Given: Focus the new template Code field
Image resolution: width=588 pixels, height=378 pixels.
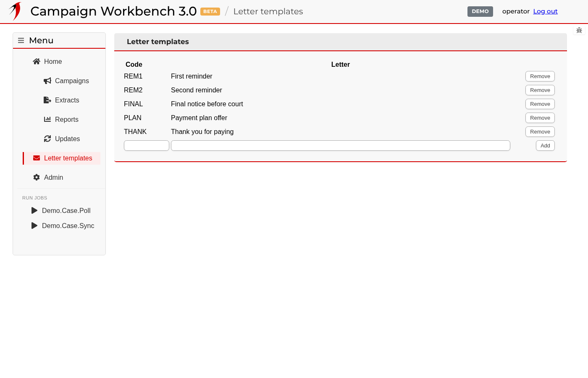Looking at the screenshot, I should click(x=147, y=146).
